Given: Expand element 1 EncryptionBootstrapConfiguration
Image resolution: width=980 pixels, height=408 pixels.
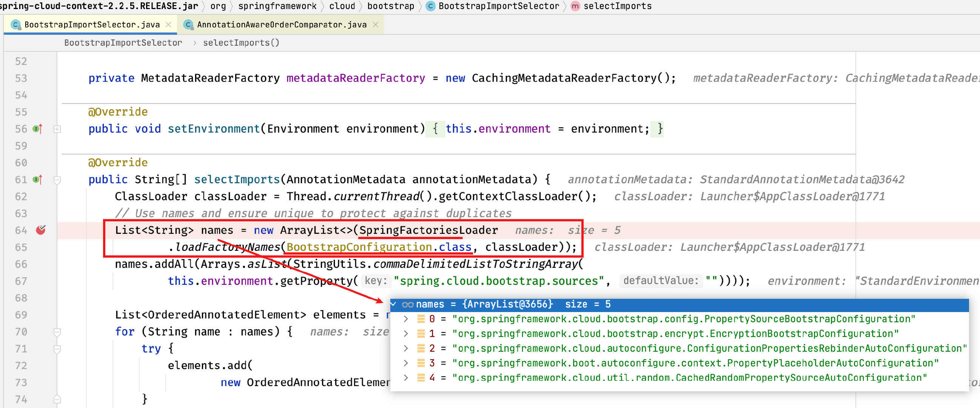Looking at the screenshot, I should point(406,334).
